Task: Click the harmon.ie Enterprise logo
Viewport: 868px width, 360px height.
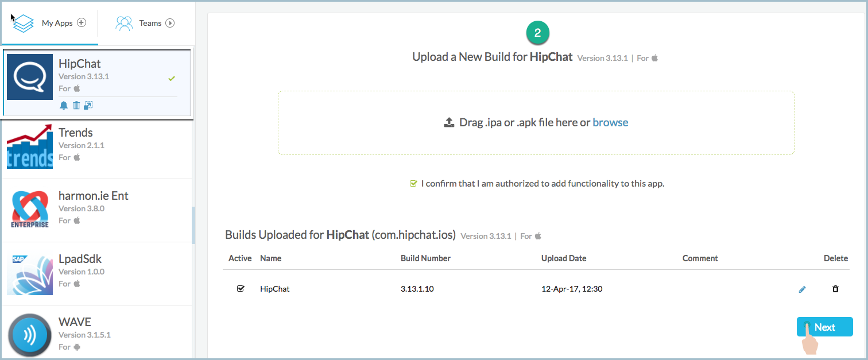Action: point(30,210)
